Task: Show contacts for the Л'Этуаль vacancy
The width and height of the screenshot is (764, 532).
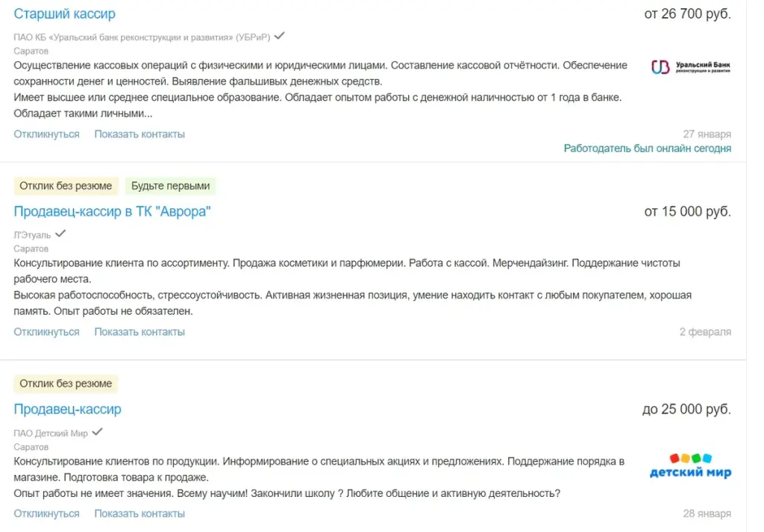Action: tap(140, 332)
